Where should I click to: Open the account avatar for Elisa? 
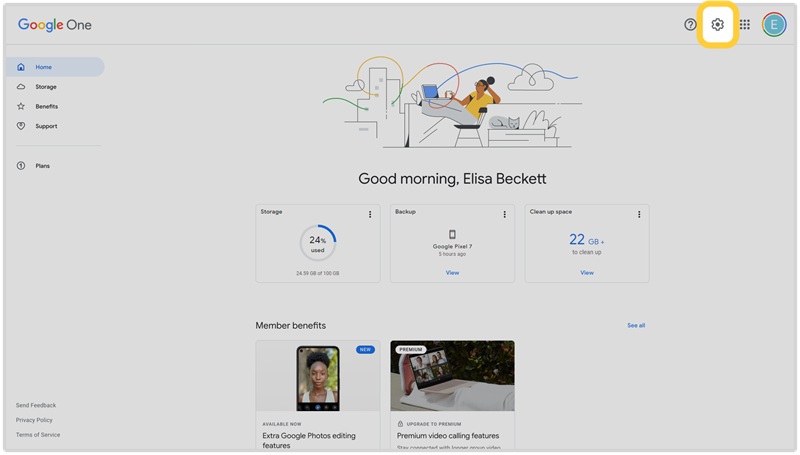tap(774, 25)
